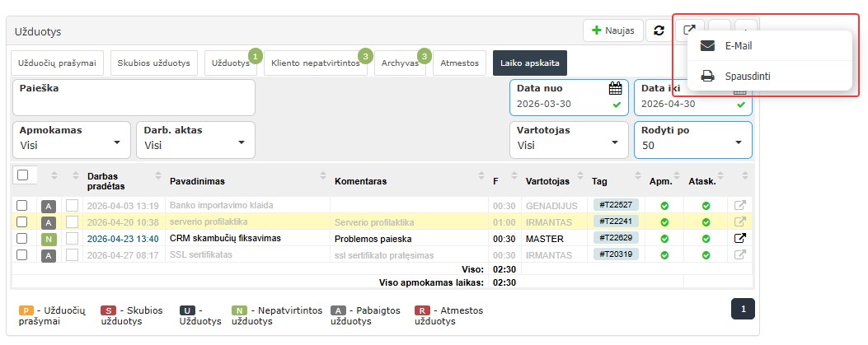The image size is (868, 345).
Task: Open tag #T20319
Action: coord(616,254)
